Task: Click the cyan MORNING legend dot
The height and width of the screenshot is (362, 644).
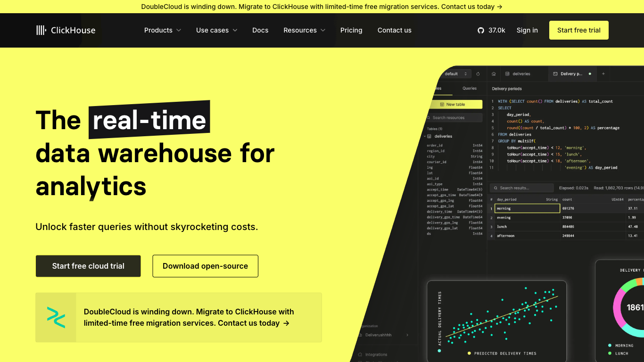Action: 610,346
